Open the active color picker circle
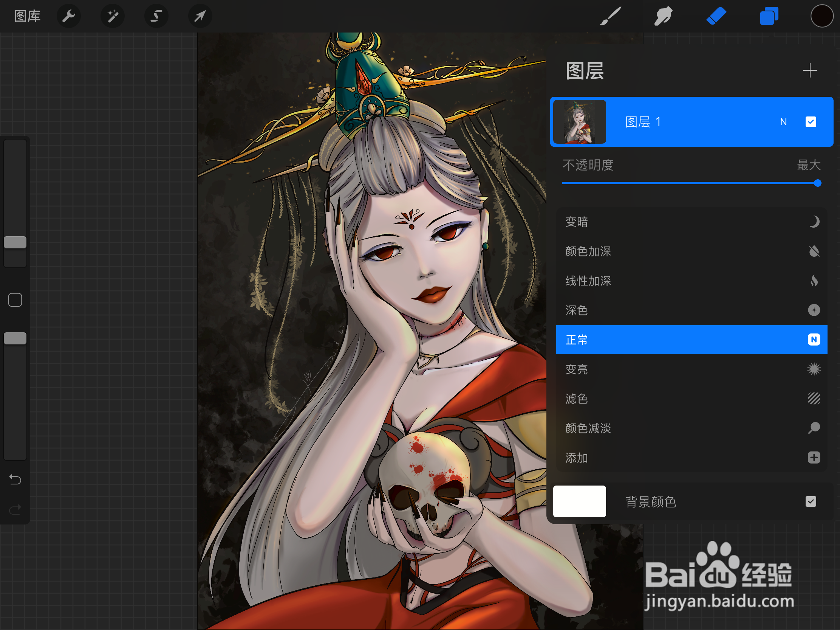The width and height of the screenshot is (840, 630). point(822,16)
